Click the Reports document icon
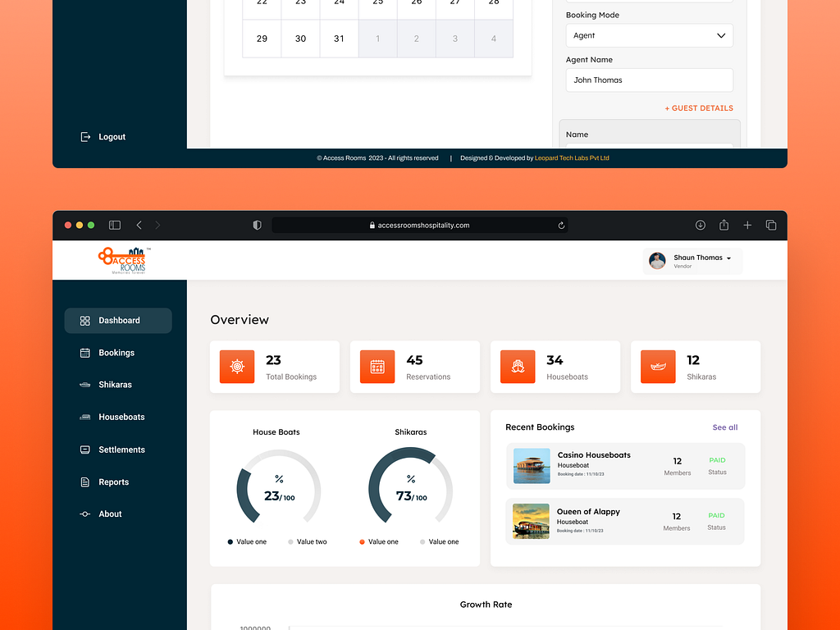 pos(85,482)
